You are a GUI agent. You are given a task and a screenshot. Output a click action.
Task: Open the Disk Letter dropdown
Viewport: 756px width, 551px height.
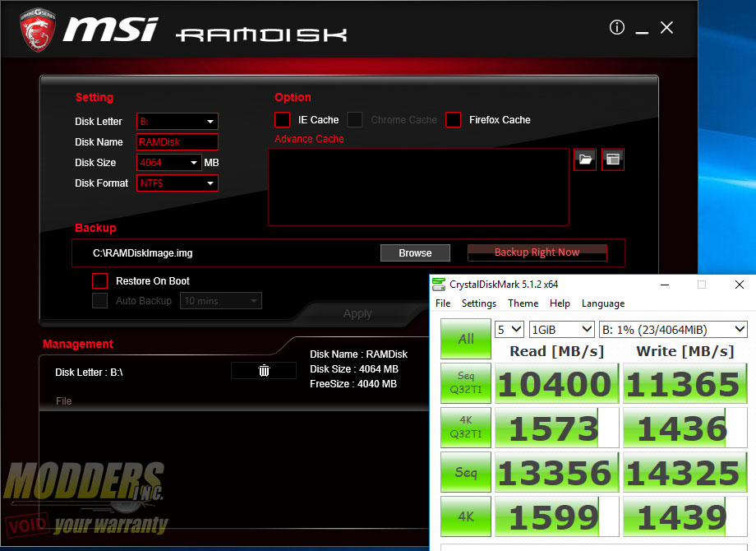pos(177,122)
